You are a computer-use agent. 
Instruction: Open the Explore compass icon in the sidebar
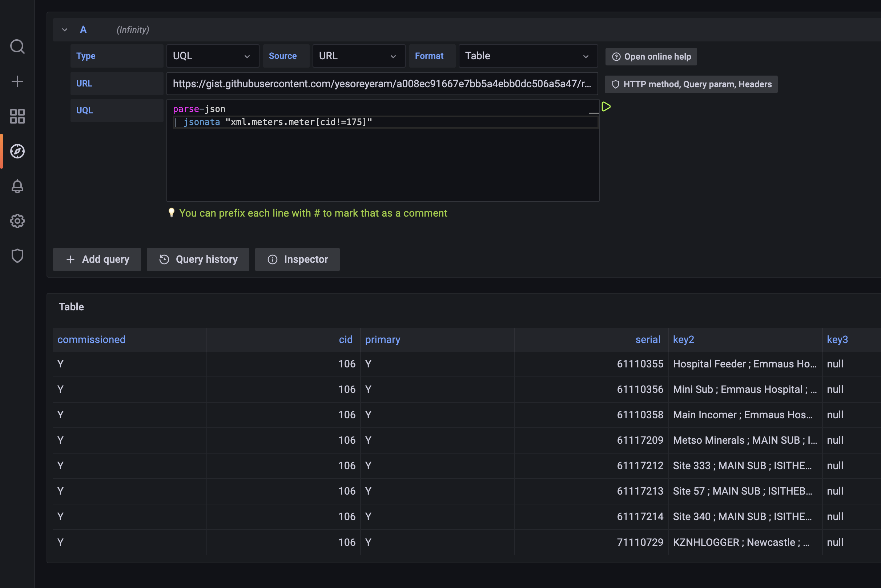click(x=17, y=151)
